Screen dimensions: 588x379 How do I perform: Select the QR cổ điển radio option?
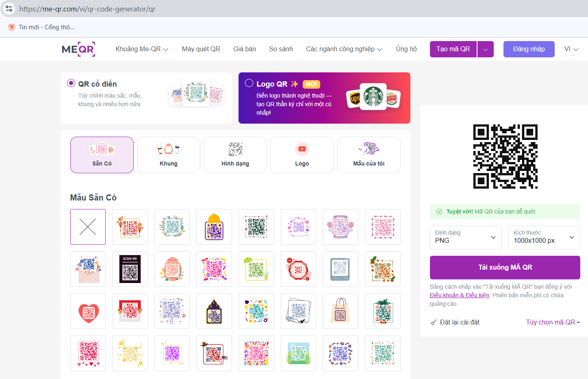(x=71, y=83)
